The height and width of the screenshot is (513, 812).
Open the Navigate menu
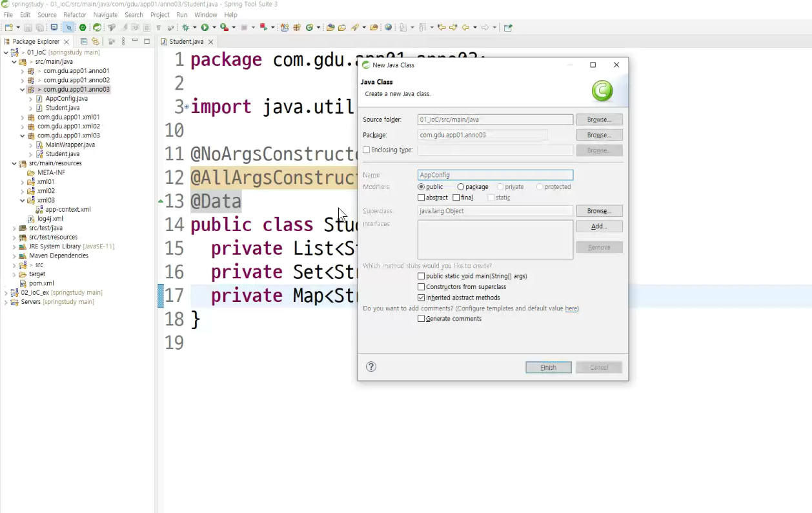(106, 14)
